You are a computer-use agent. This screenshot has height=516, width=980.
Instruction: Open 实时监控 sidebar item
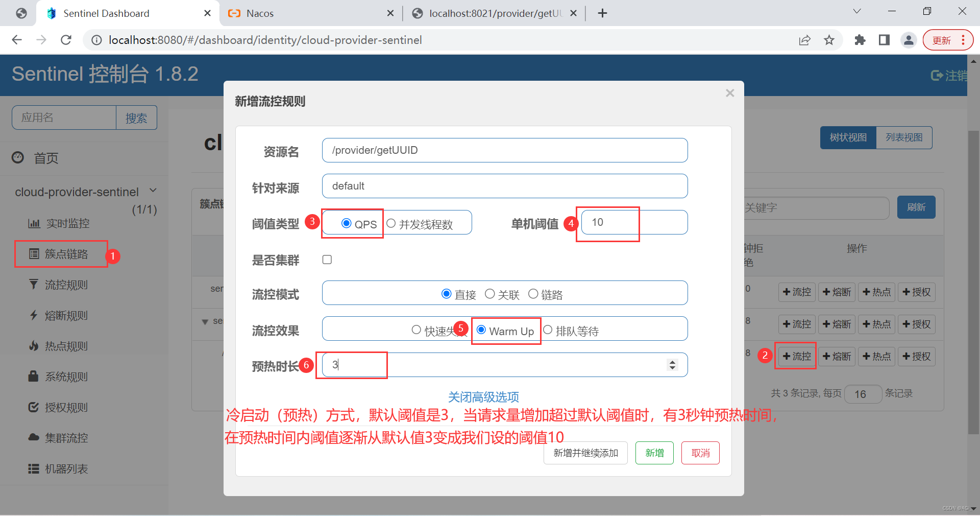(59, 223)
